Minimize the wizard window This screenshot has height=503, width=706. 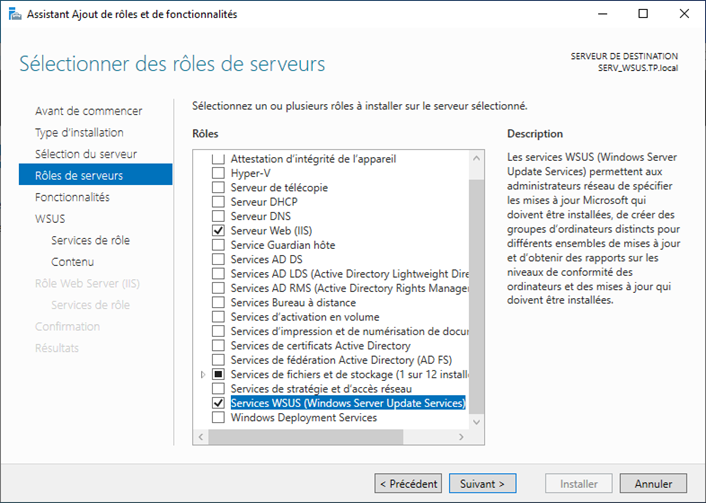pos(602,14)
